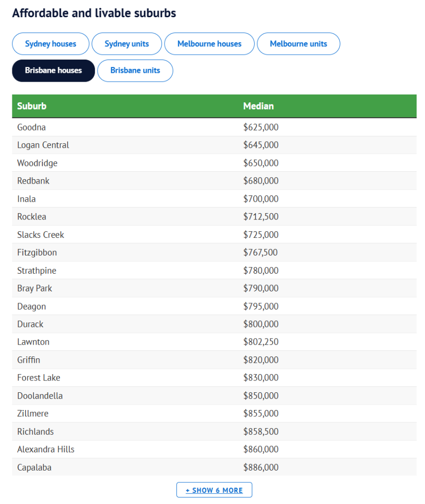Select the Goodna suburb row
The image size is (425, 504).
pos(214,127)
